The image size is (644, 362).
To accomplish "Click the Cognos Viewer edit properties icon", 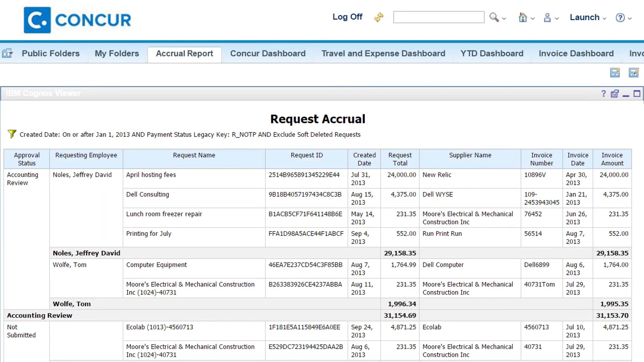I will pos(614,94).
